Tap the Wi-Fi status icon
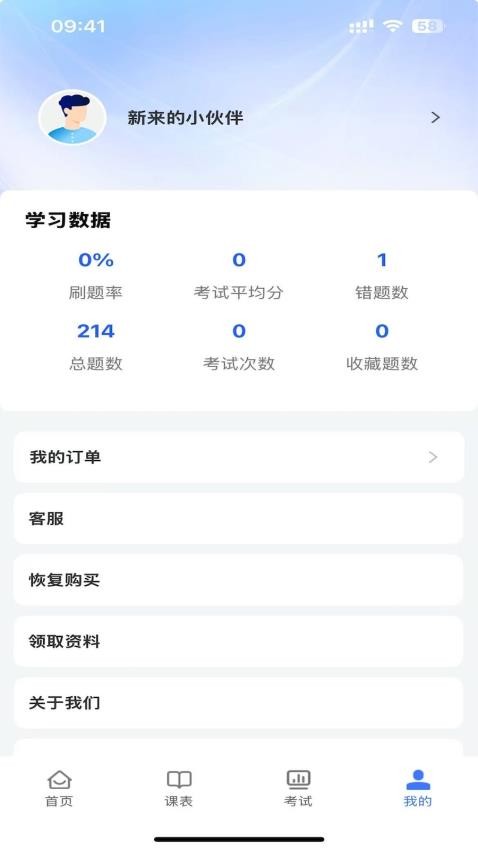This screenshot has width=478, height=850. coord(392,25)
